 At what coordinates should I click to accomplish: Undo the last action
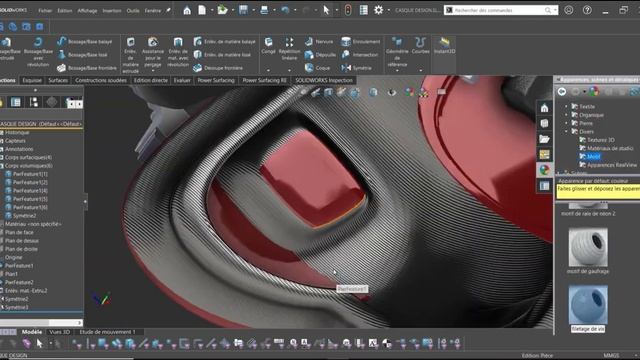(x=285, y=10)
